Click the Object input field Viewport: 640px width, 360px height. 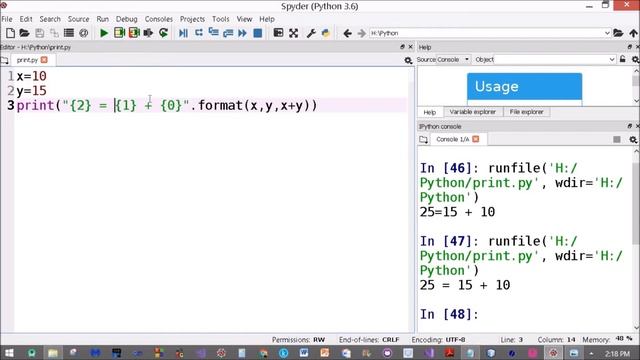(x=551, y=60)
